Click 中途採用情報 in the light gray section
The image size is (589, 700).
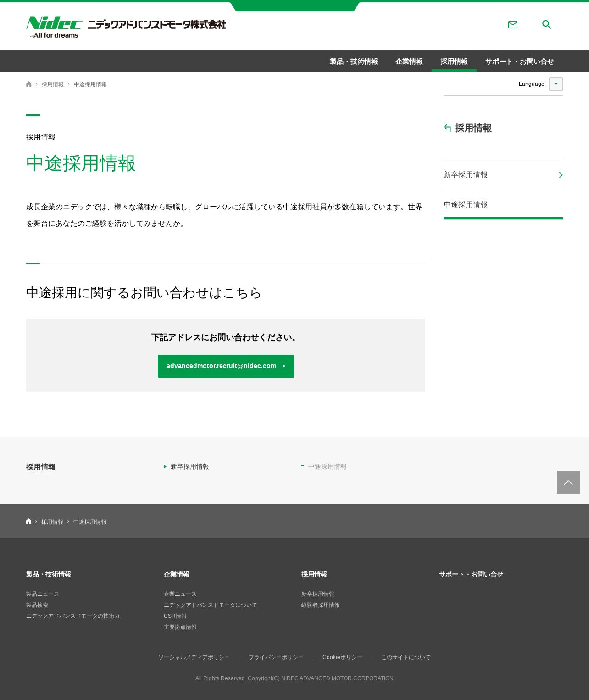click(328, 466)
